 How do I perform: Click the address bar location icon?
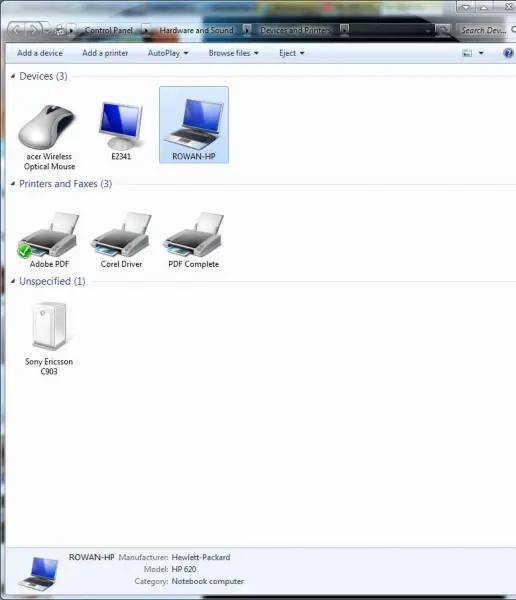point(59,30)
